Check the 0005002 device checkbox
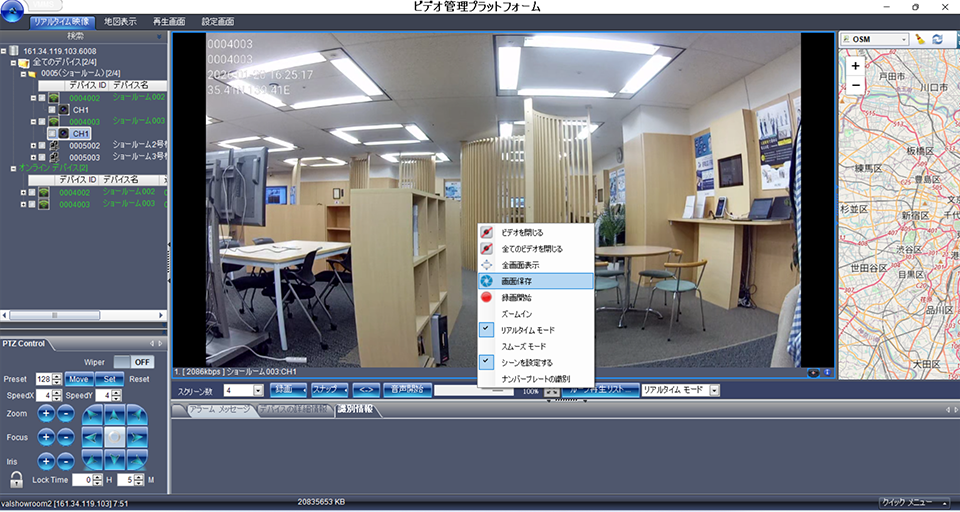Screen dimensions: 960x512 pos(42,146)
